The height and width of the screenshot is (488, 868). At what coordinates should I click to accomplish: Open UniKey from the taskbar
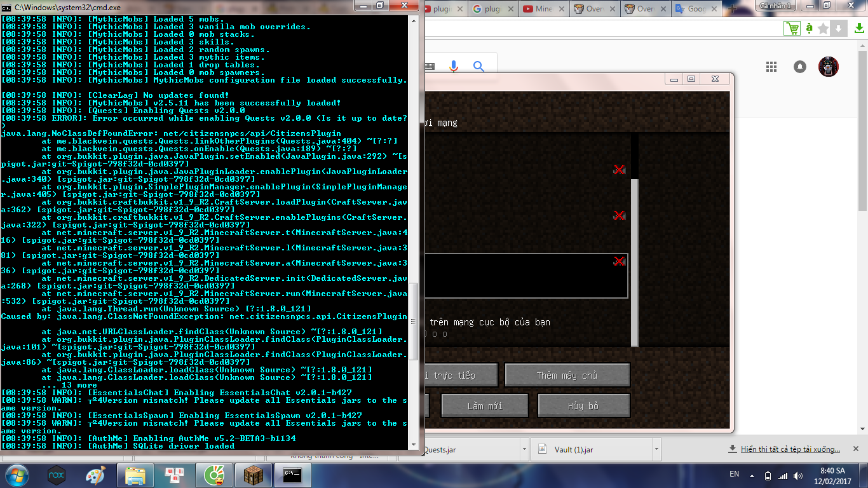175,475
